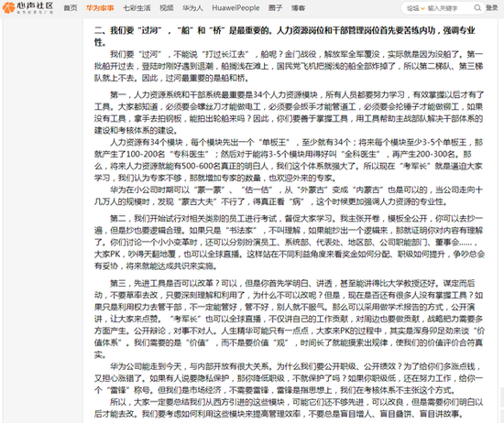The width and height of the screenshot is (504, 423).
Task: Click the paragraph starting 第二，我们开始试行
Action: [x=290, y=243]
